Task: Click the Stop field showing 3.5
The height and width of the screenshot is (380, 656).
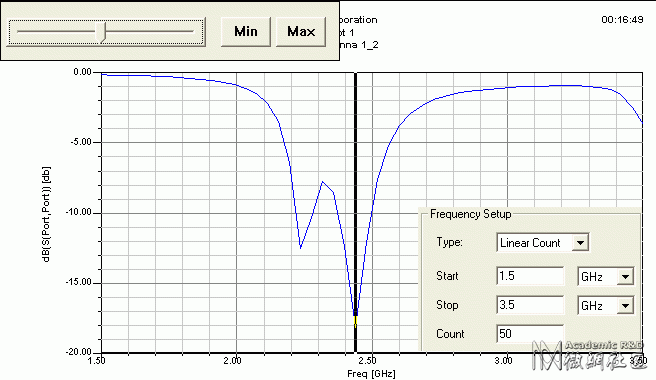Action: click(530, 305)
